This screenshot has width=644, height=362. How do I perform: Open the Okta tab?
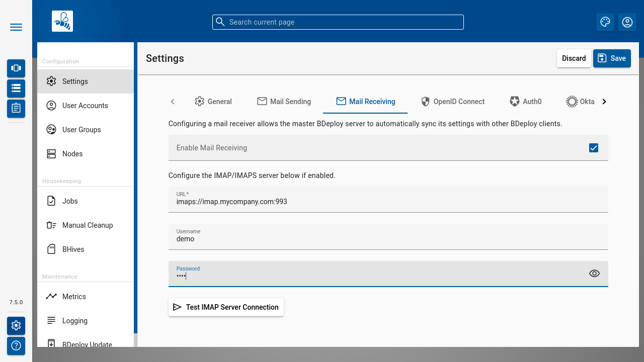(x=580, y=102)
